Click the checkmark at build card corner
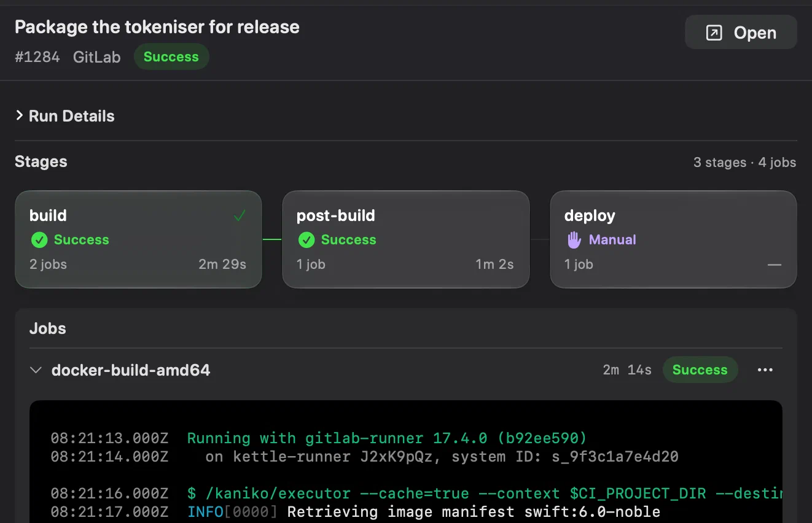This screenshot has height=523, width=812. [240, 215]
